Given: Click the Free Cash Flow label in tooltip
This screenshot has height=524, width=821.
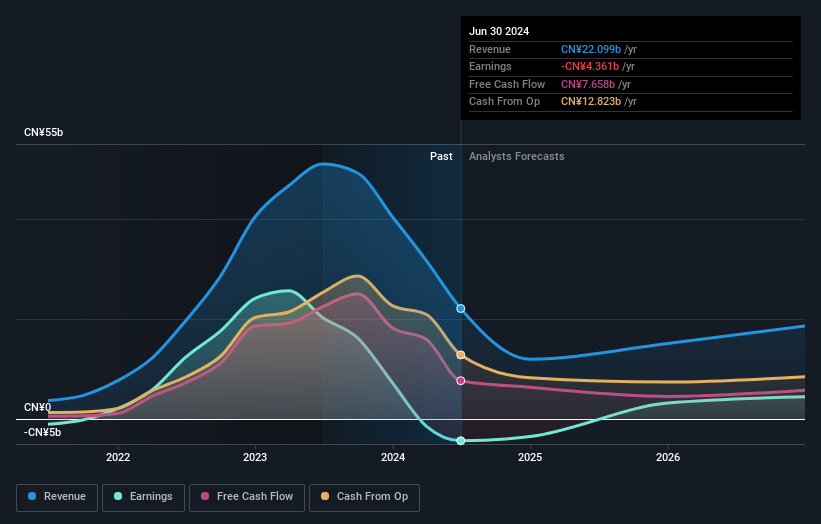Looking at the screenshot, I should pyautogui.click(x=507, y=84).
